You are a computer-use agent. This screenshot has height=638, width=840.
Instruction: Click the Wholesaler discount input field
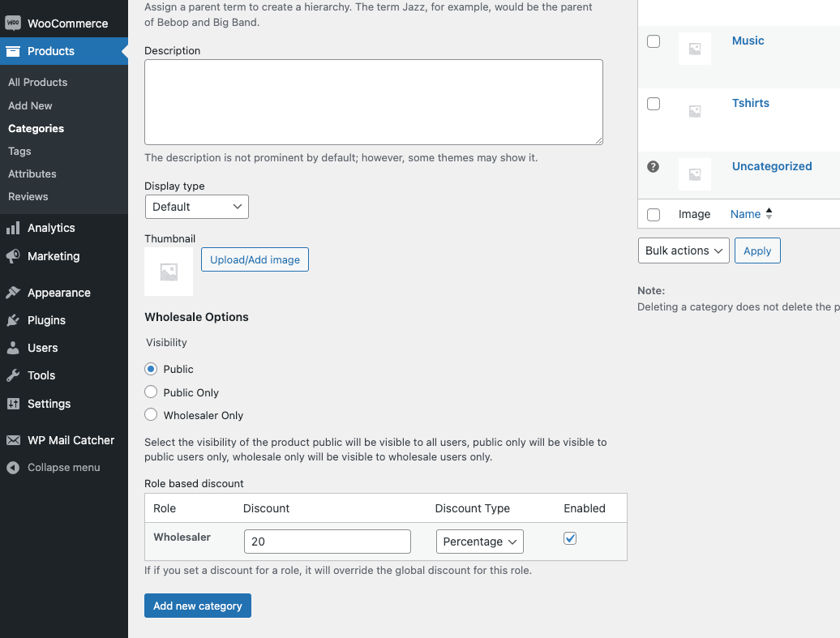(x=328, y=542)
